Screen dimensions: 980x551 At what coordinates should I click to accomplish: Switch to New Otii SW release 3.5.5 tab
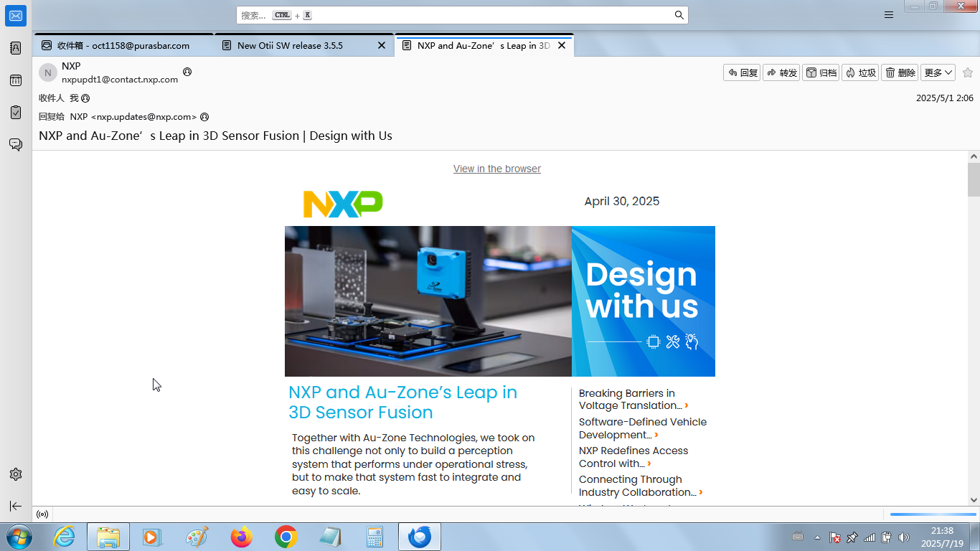tap(304, 45)
